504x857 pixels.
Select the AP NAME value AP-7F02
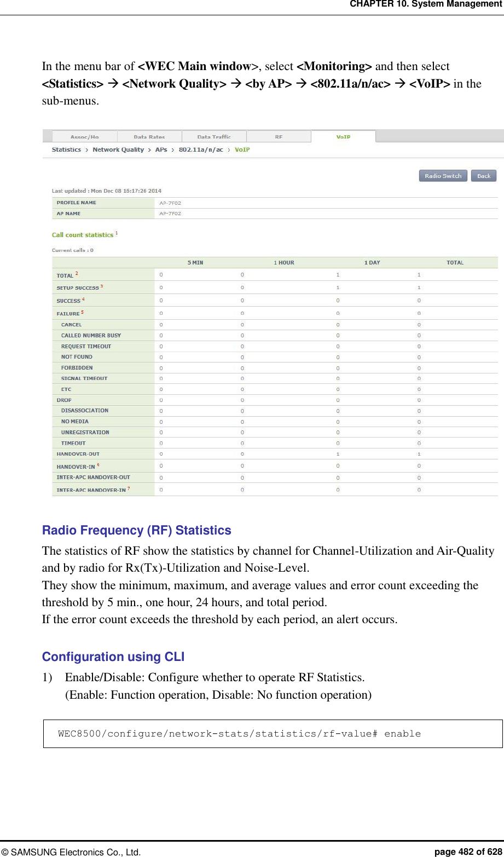tap(171, 214)
